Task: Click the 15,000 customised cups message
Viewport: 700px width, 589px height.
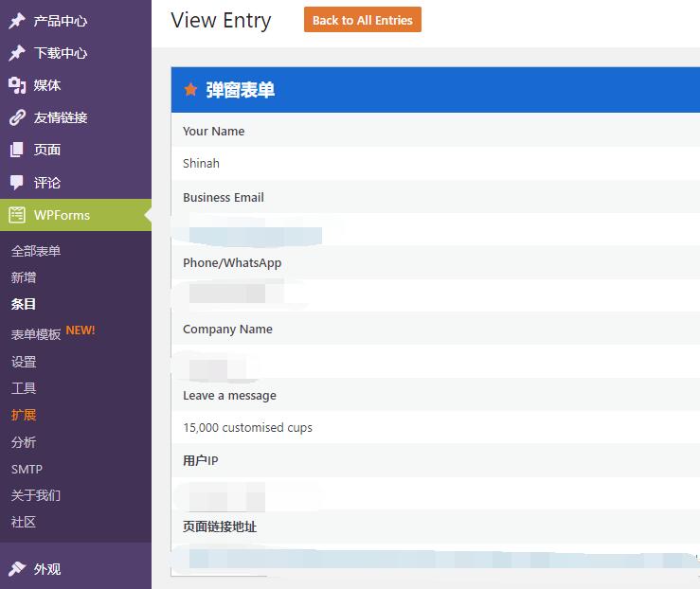Action: tap(248, 427)
